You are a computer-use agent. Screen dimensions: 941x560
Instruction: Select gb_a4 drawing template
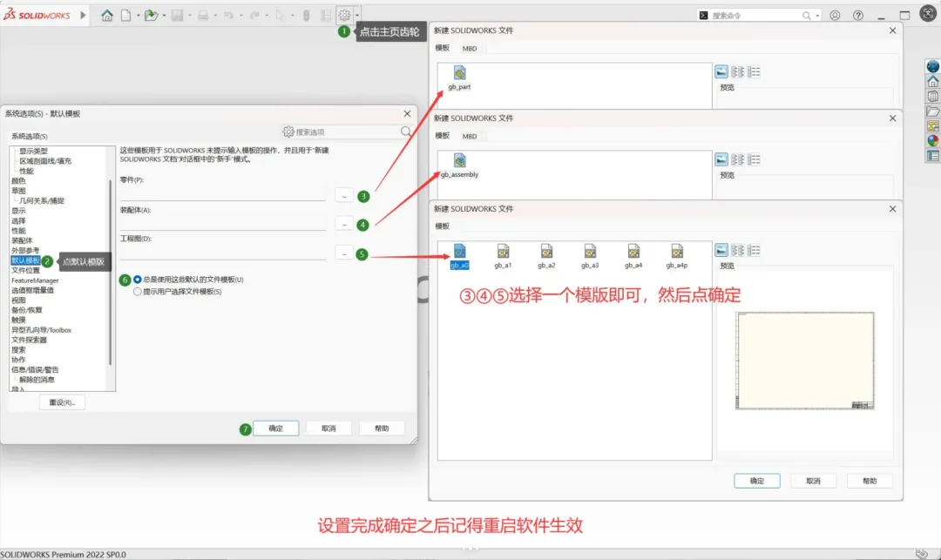633,256
